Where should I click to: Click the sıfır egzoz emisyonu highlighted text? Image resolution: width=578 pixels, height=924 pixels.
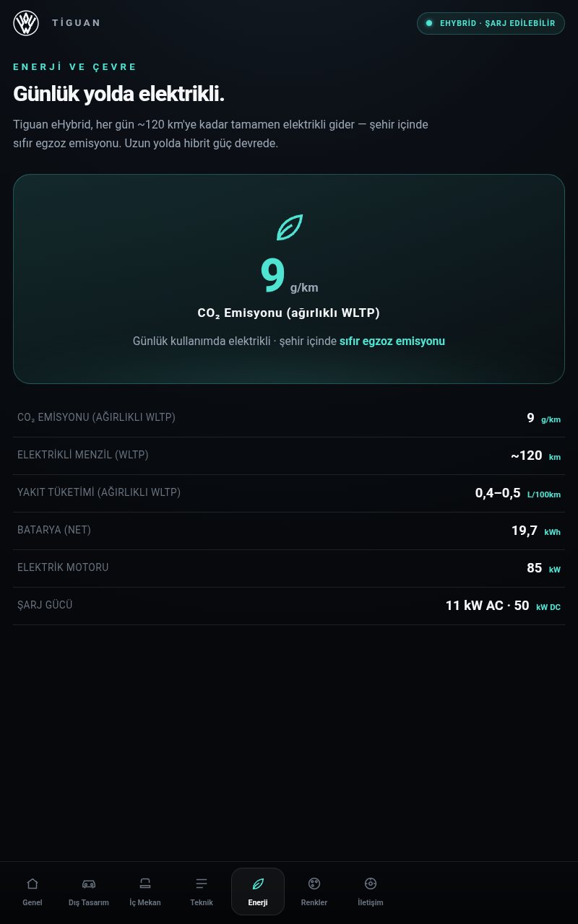[392, 341]
